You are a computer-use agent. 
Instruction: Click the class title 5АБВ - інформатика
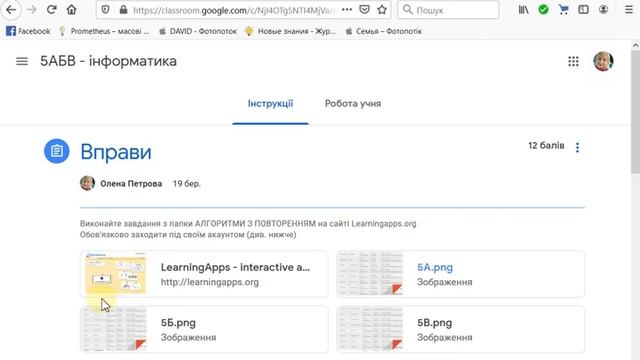108,61
